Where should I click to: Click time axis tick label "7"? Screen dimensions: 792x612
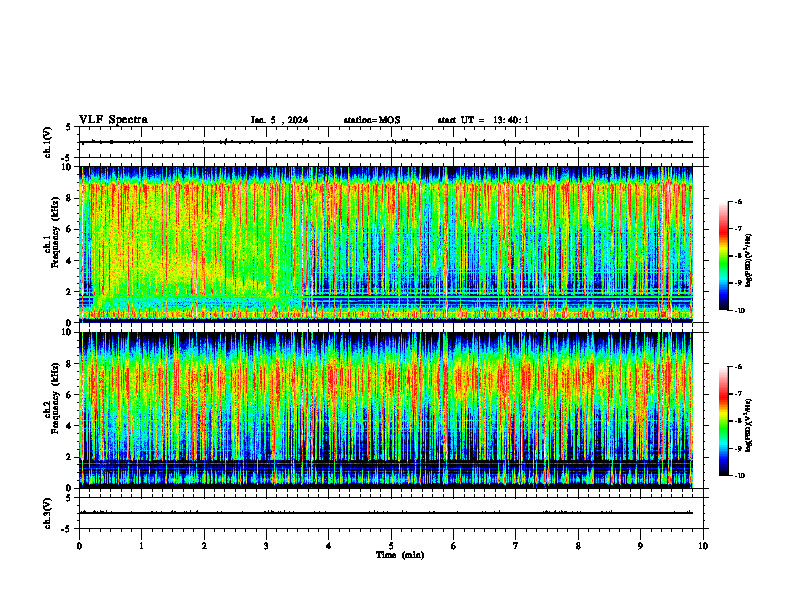click(x=516, y=546)
